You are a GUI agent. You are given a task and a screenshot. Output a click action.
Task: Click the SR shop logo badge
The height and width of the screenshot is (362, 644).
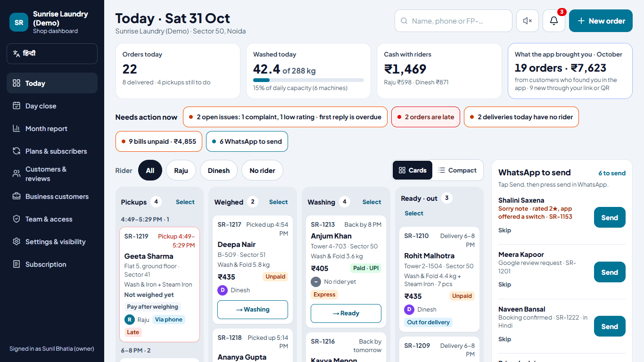click(x=19, y=22)
